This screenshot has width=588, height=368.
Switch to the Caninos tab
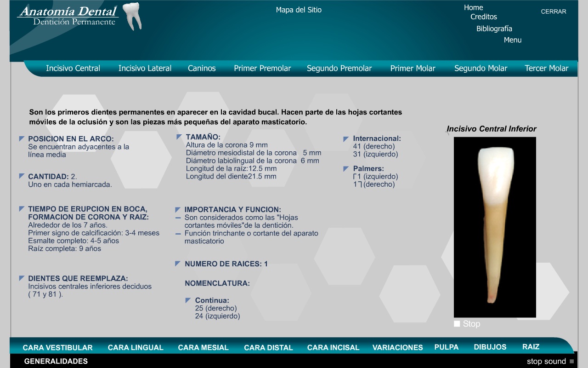click(x=201, y=68)
